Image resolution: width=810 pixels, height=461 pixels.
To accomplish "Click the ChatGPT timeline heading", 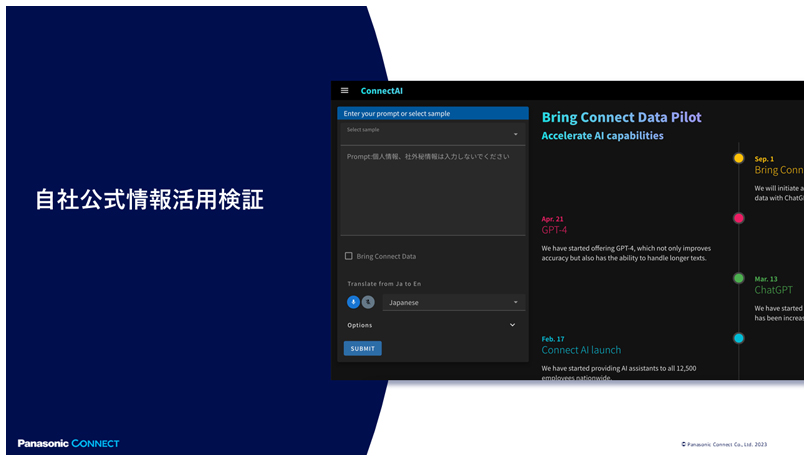I will 773,290.
